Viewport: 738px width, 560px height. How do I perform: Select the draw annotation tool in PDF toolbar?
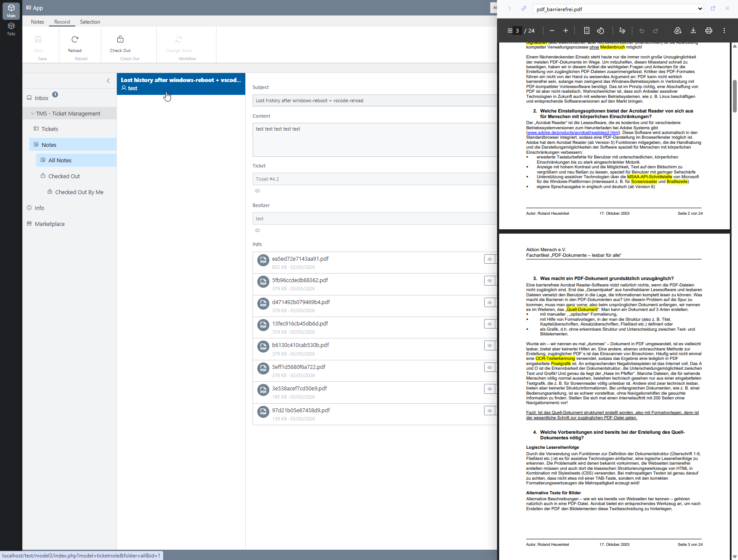point(622,30)
